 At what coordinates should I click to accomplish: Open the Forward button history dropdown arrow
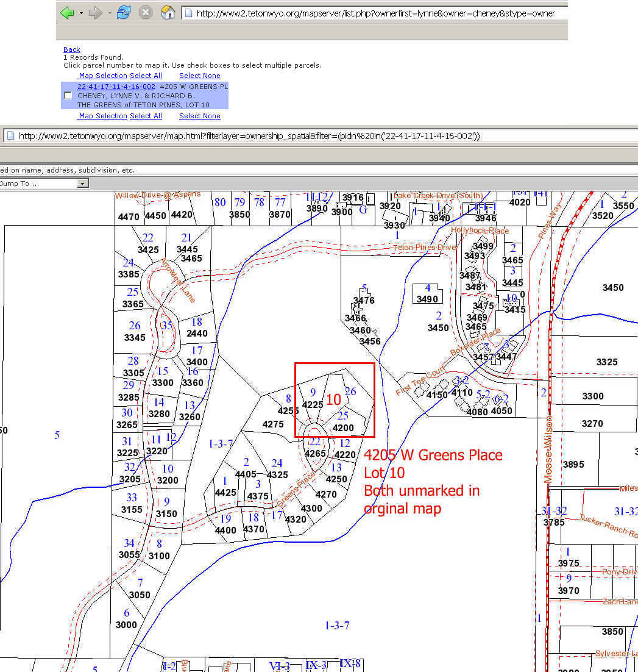[110, 13]
